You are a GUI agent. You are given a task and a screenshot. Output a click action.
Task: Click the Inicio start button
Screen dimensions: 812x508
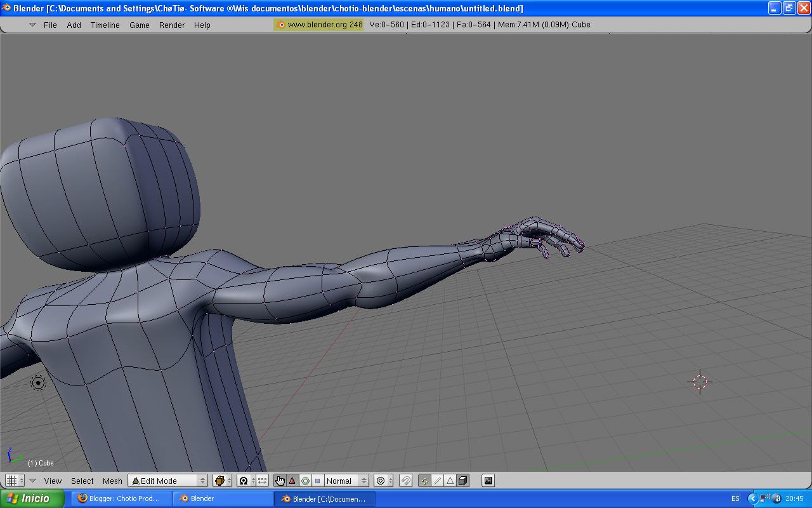32,498
